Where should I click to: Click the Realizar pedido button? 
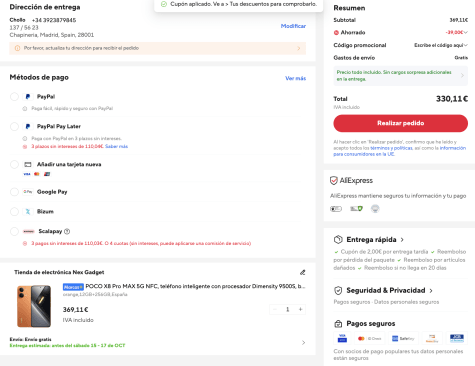[x=400, y=123]
